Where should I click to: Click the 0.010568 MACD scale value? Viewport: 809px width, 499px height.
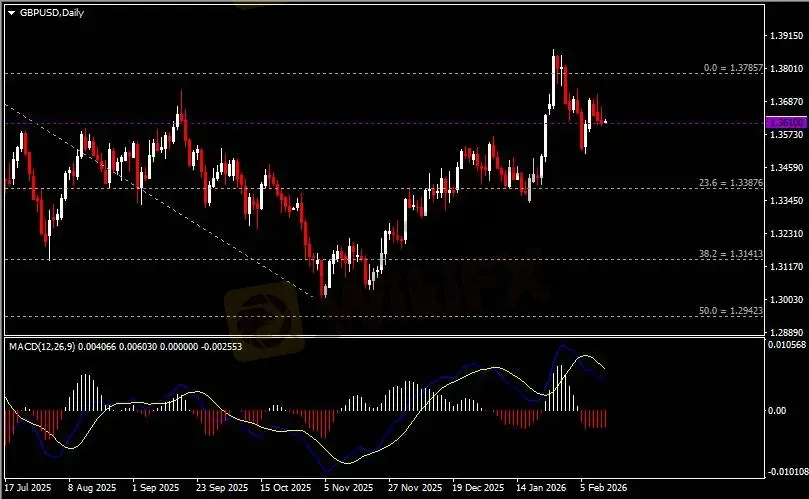(x=787, y=345)
